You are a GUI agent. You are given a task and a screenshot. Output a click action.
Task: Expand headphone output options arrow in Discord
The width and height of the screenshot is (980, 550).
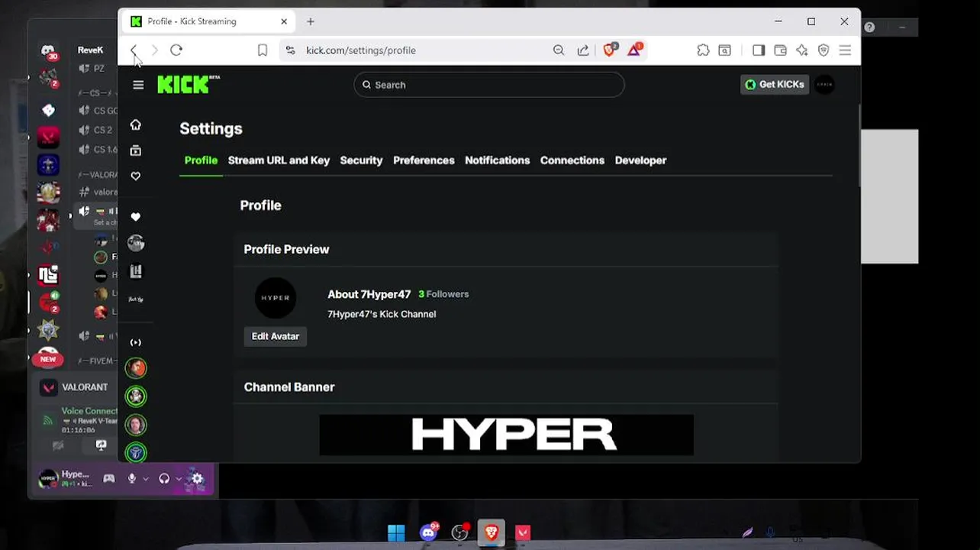179,479
